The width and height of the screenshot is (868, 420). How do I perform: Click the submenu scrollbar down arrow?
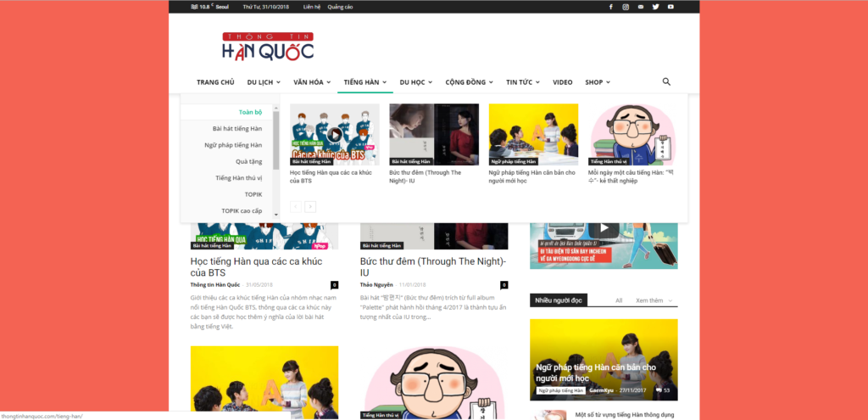[x=276, y=216]
